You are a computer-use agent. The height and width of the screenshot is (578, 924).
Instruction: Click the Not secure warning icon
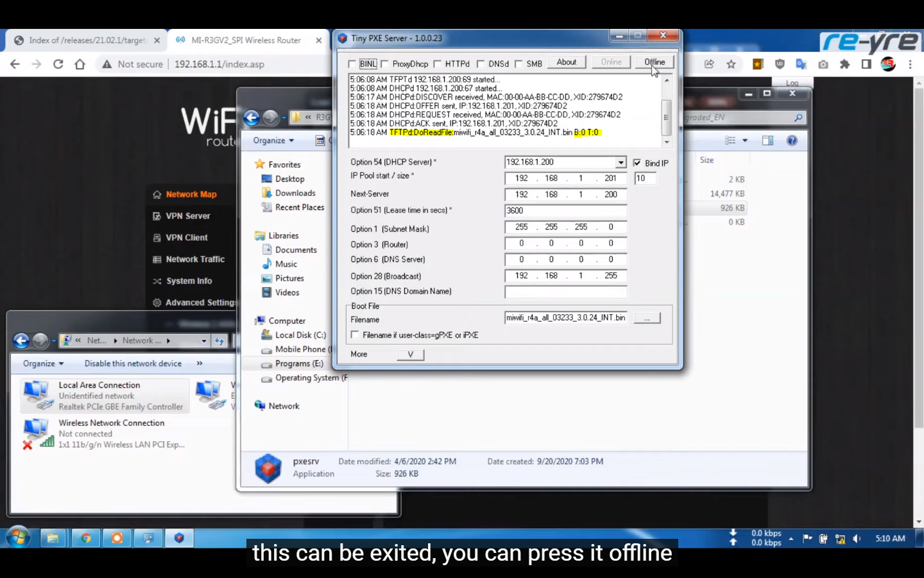107,64
